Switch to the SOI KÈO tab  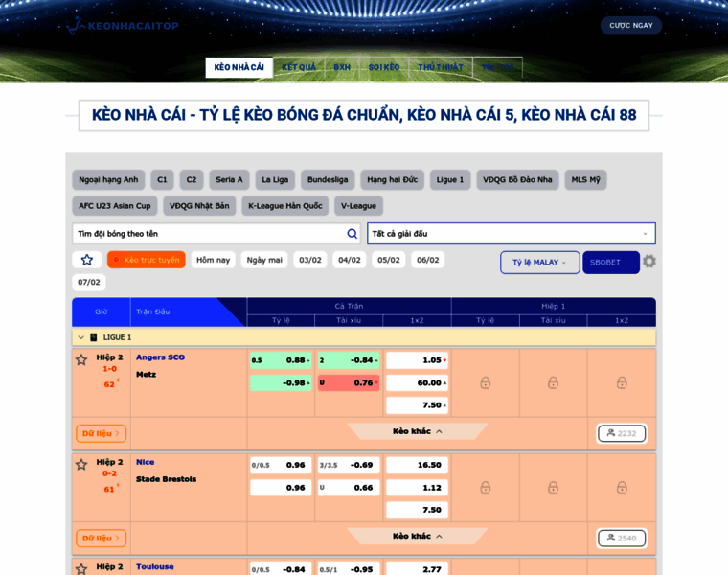coord(384,67)
